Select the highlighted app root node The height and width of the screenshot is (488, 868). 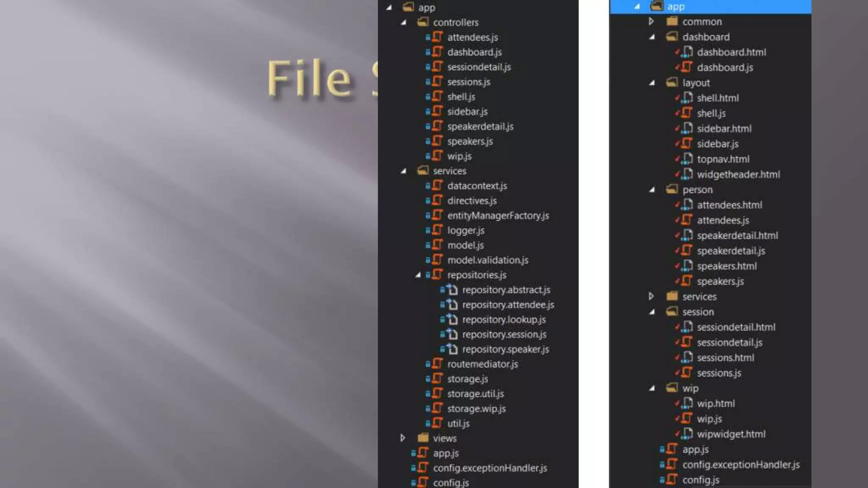pyautogui.click(x=676, y=6)
